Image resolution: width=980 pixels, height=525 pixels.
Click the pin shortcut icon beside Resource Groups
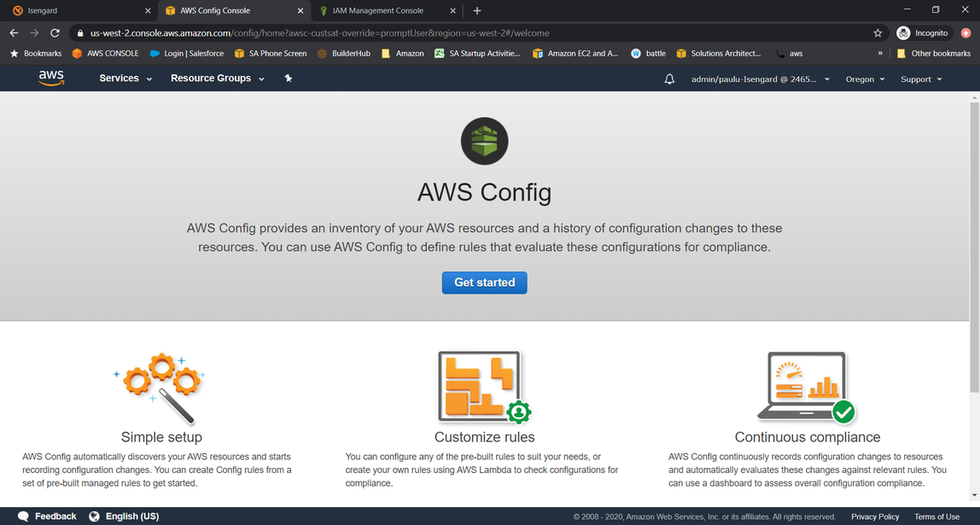point(289,79)
